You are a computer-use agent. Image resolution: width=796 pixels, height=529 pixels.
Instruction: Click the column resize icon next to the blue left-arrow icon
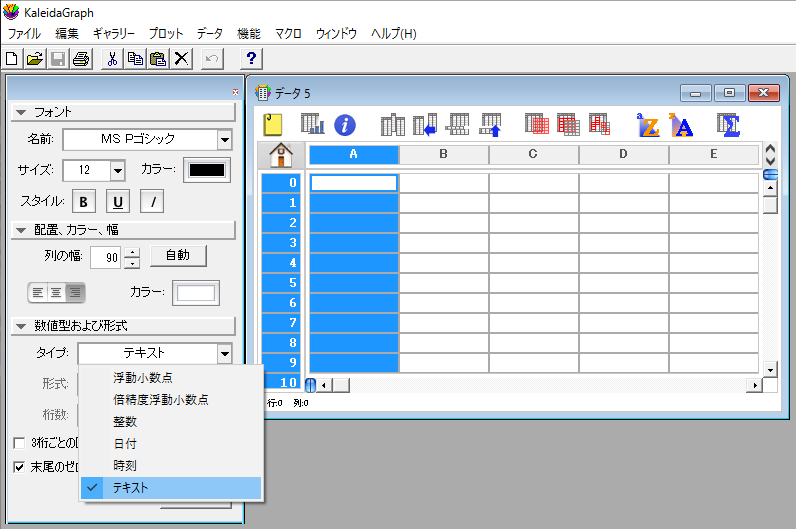coord(392,125)
